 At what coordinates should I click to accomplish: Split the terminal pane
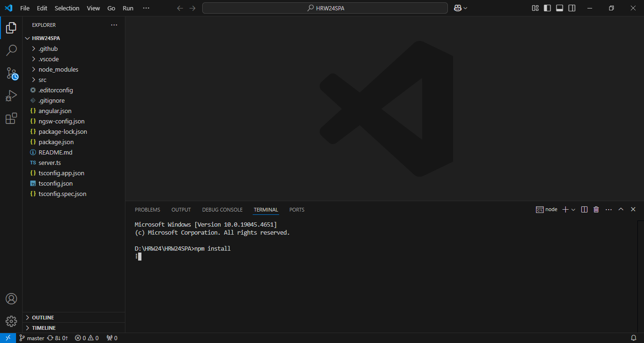584,210
